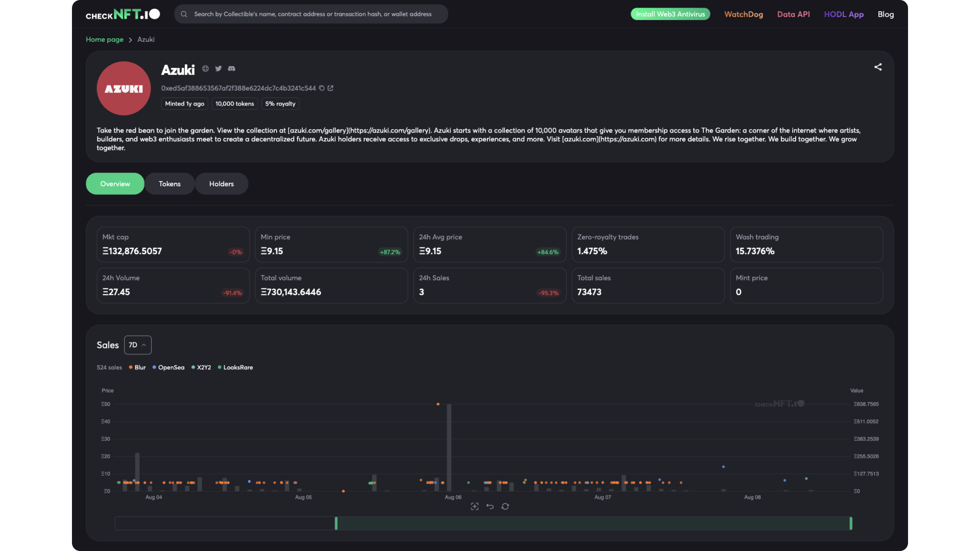Viewport: 980px width, 551px height.
Task: Click the contract address text
Action: pyautogui.click(x=238, y=88)
